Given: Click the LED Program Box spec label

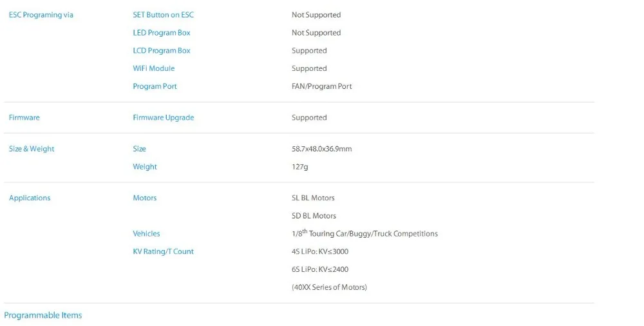Looking at the screenshot, I should [162, 33].
